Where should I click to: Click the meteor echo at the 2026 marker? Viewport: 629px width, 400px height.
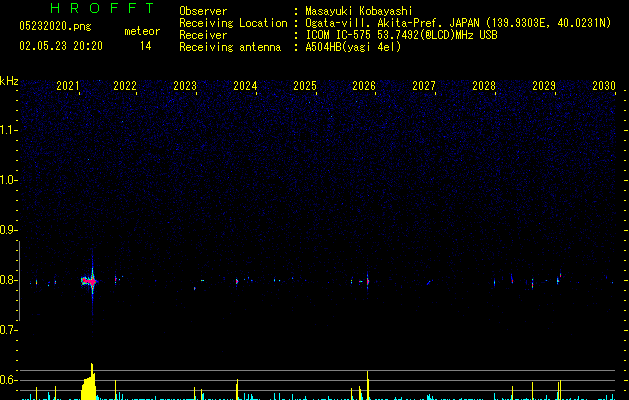(367, 281)
